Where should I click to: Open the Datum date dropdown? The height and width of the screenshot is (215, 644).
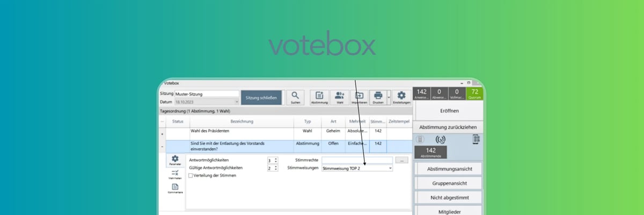(236, 102)
